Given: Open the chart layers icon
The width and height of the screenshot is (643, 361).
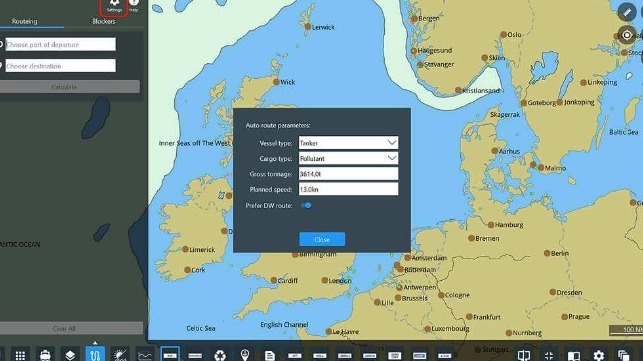Looking at the screenshot, I should (70, 355).
